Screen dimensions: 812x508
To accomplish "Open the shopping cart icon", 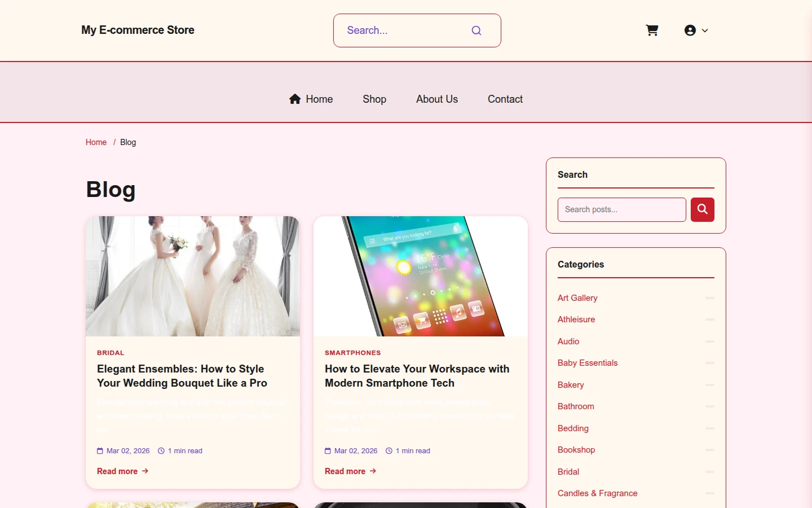I will pyautogui.click(x=652, y=30).
